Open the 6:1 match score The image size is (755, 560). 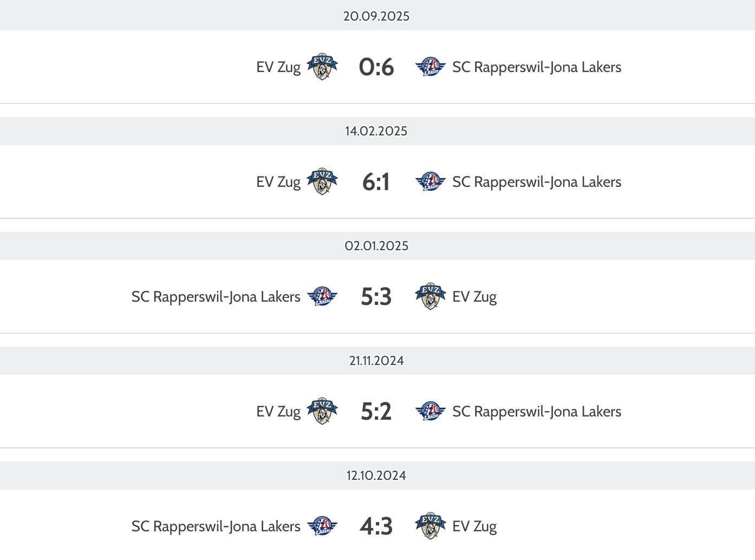point(376,182)
